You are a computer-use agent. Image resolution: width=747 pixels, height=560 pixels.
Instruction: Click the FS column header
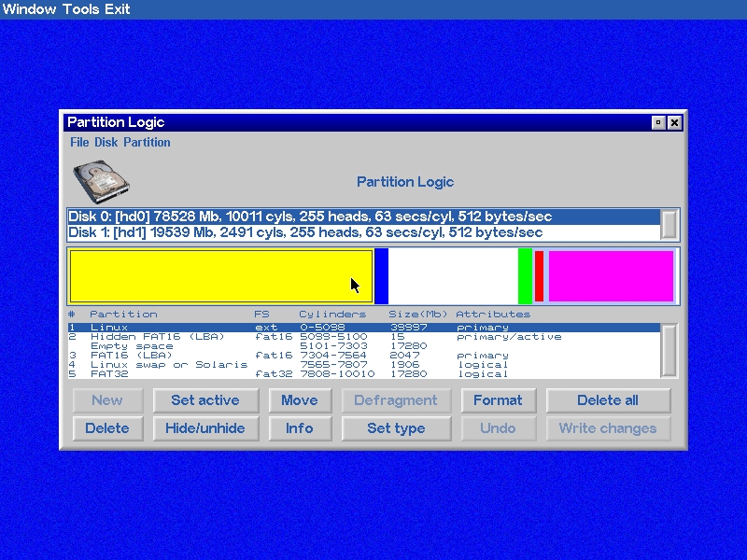[x=262, y=315]
